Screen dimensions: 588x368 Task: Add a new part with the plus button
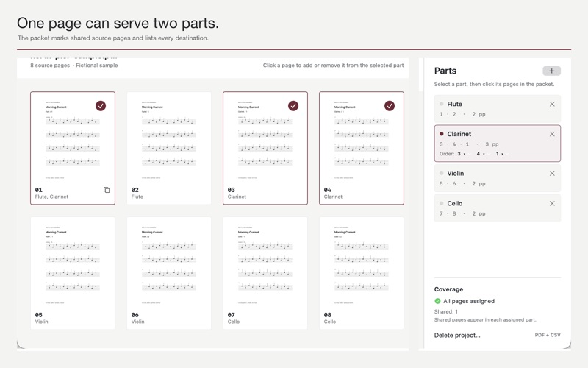coord(551,71)
